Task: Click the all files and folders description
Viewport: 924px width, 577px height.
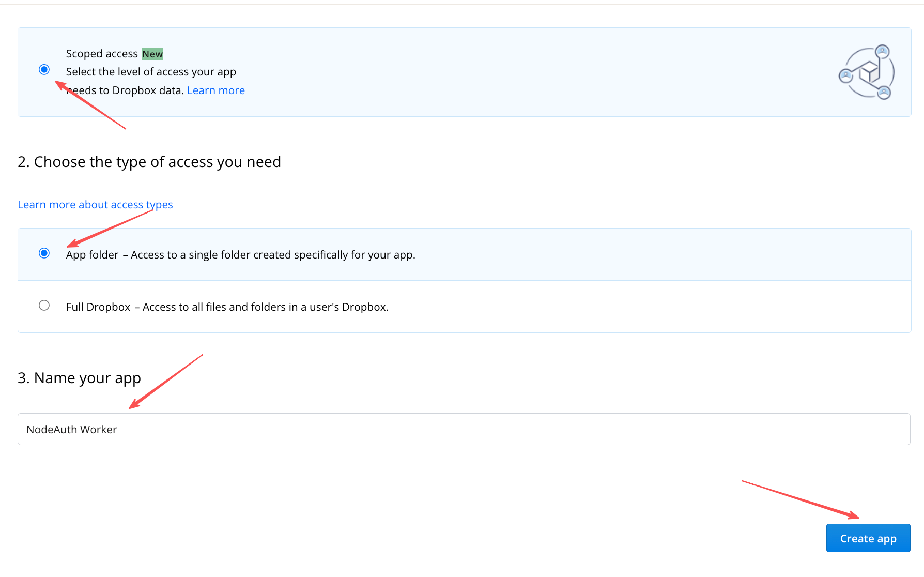Action: [x=265, y=307]
